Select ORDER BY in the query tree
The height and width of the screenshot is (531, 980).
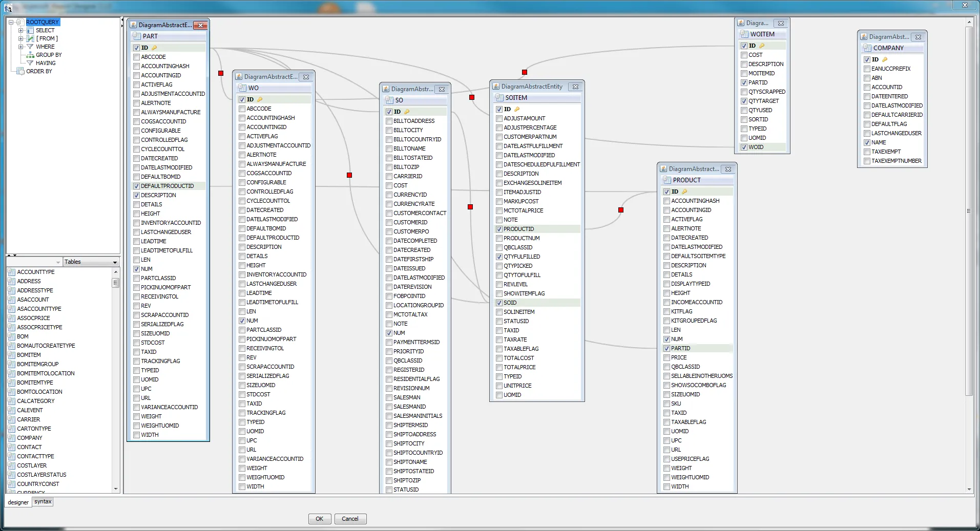tap(39, 71)
